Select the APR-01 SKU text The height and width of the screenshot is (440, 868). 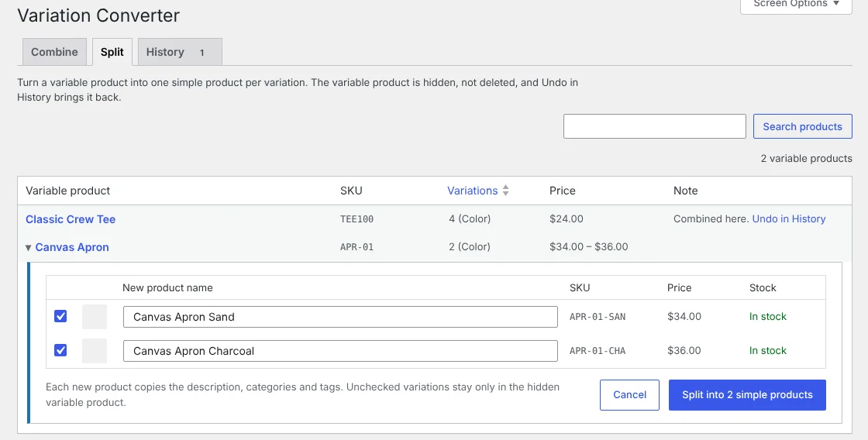[357, 247]
